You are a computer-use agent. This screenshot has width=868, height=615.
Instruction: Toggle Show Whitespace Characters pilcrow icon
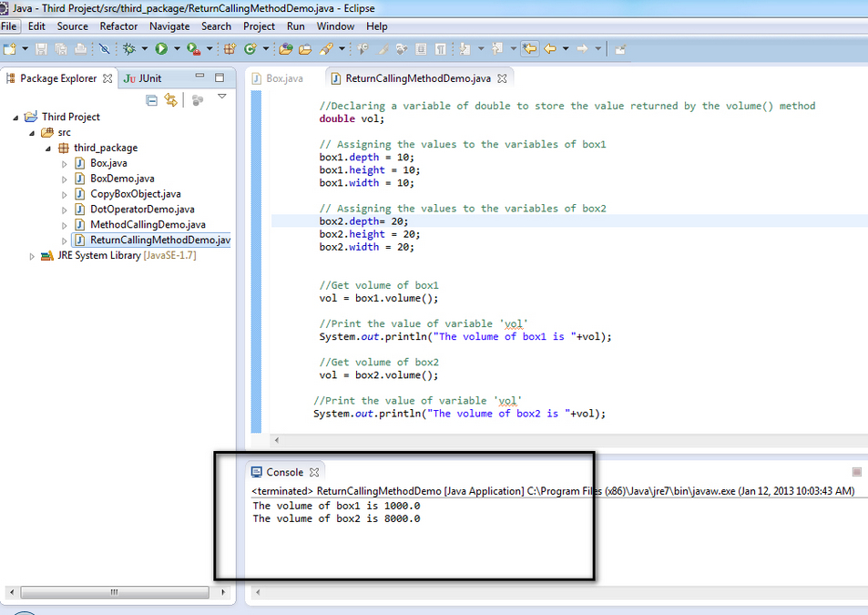click(x=440, y=49)
